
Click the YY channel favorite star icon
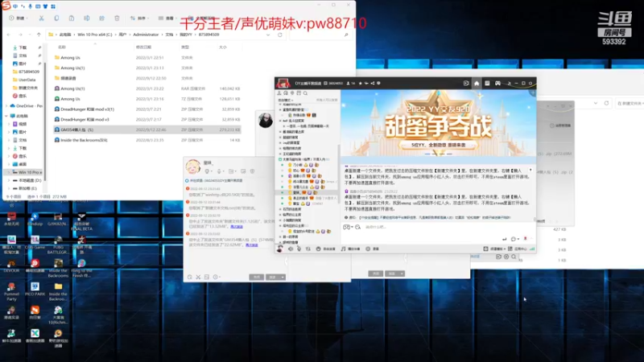click(360, 84)
